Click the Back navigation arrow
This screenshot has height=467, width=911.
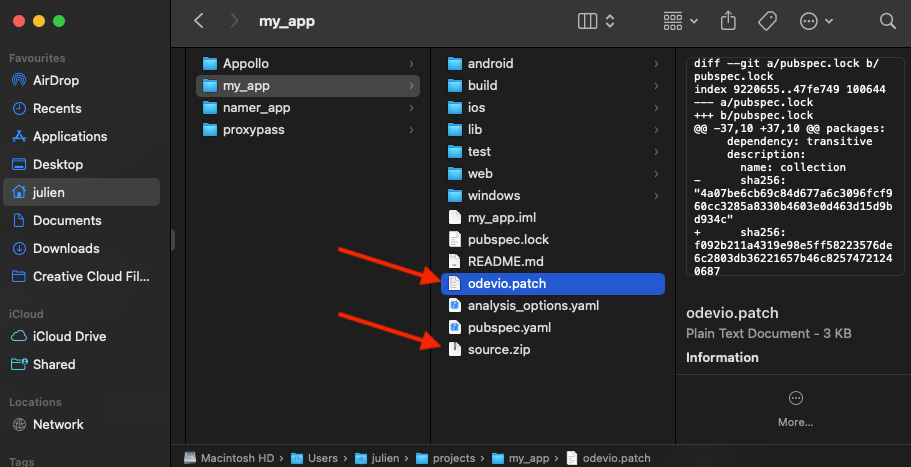[x=199, y=21]
